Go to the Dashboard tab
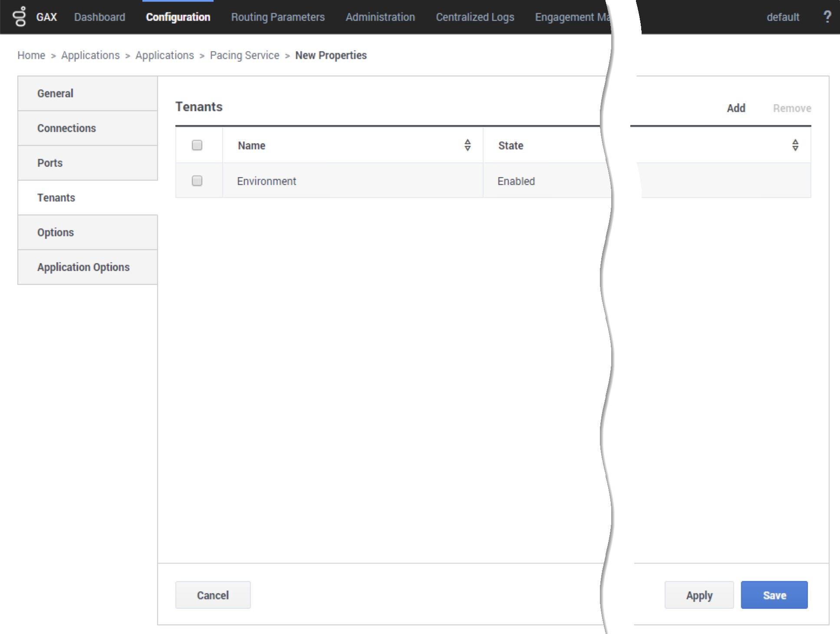This screenshot has height=634, width=840. 99,17
